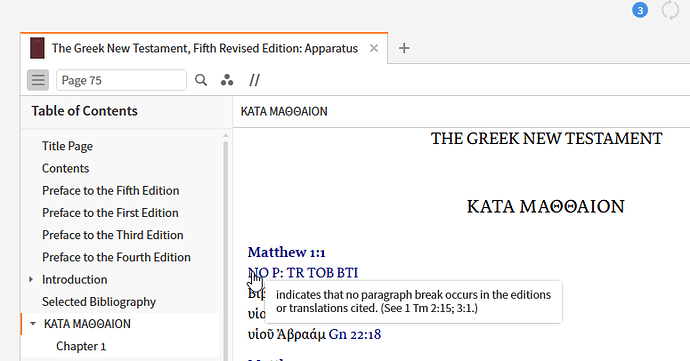Open Selected Bibliography entry
690x361 pixels.
click(x=99, y=302)
